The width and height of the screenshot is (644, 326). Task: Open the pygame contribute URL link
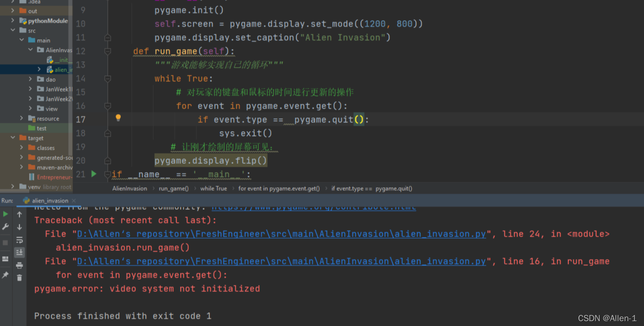pyautogui.click(x=314, y=206)
